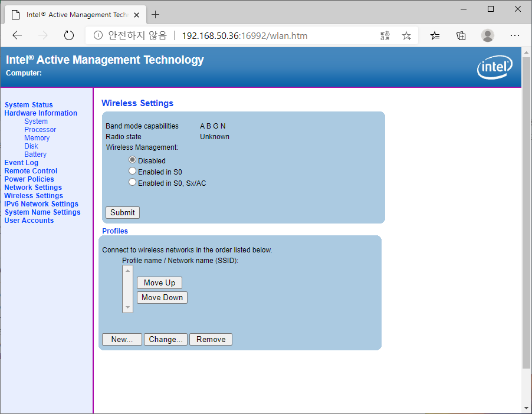
Task: Click profile list scroll down arrow
Action: tap(127, 307)
